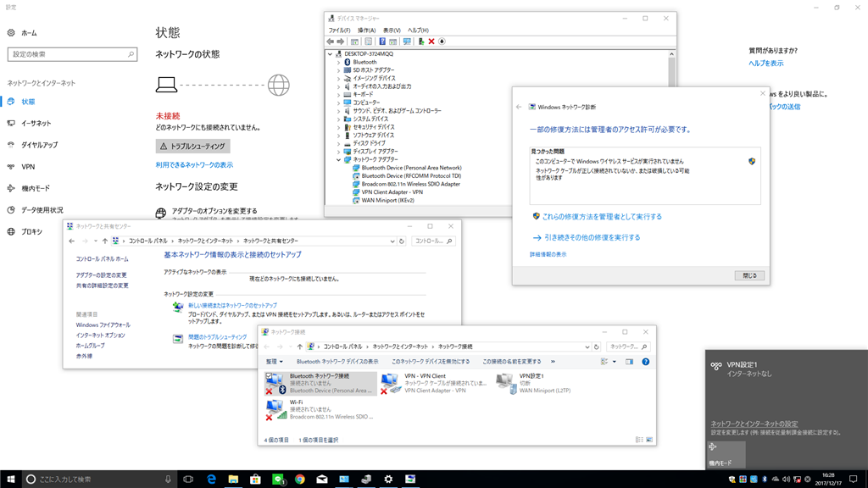Click the round download-arrow icon in Device Manager toolbar

[442, 42]
